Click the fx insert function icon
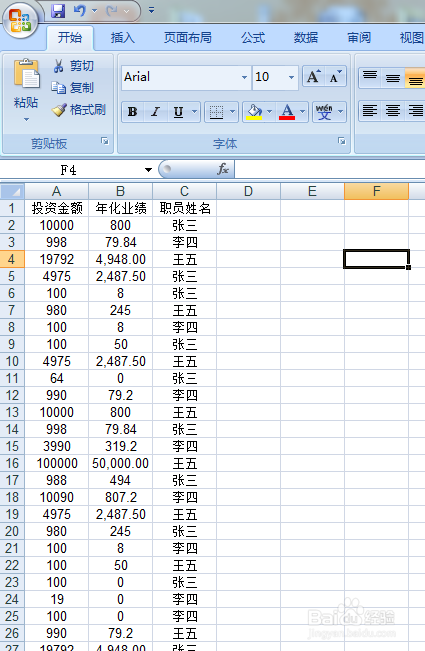Viewport: 425px width, 651px height. click(223, 169)
